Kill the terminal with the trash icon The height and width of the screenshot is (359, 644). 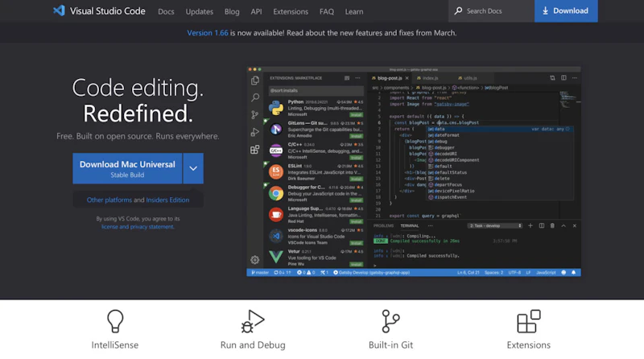click(552, 225)
